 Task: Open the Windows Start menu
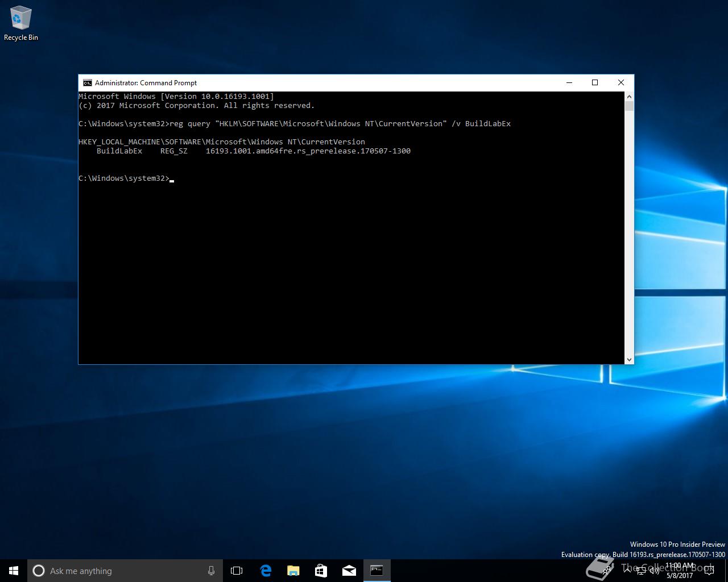click(14, 571)
